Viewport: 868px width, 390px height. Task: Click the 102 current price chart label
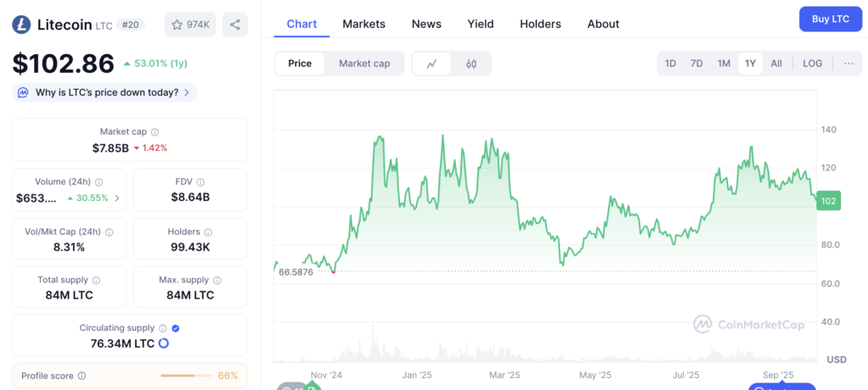[829, 201]
